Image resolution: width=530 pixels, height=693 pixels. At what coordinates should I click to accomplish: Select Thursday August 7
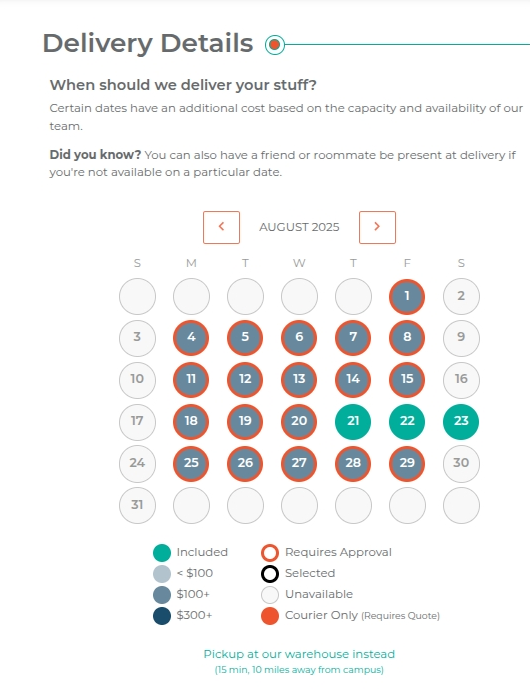coord(353,338)
